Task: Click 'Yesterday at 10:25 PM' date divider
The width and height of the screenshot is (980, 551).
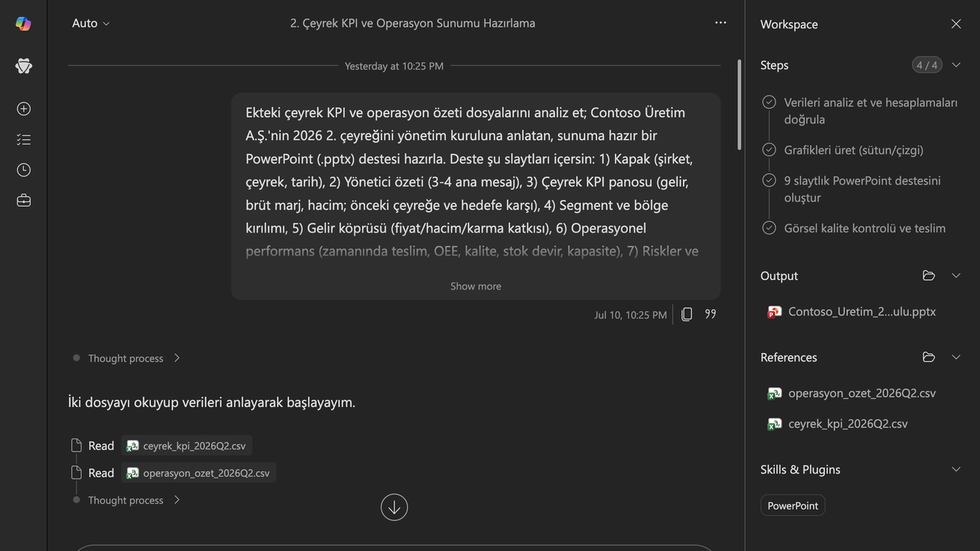Action: [x=394, y=66]
